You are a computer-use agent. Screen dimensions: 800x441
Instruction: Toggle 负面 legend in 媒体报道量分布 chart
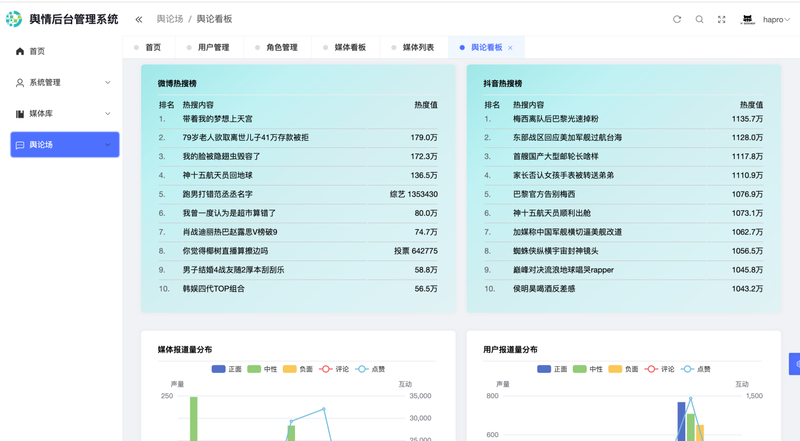(x=298, y=369)
